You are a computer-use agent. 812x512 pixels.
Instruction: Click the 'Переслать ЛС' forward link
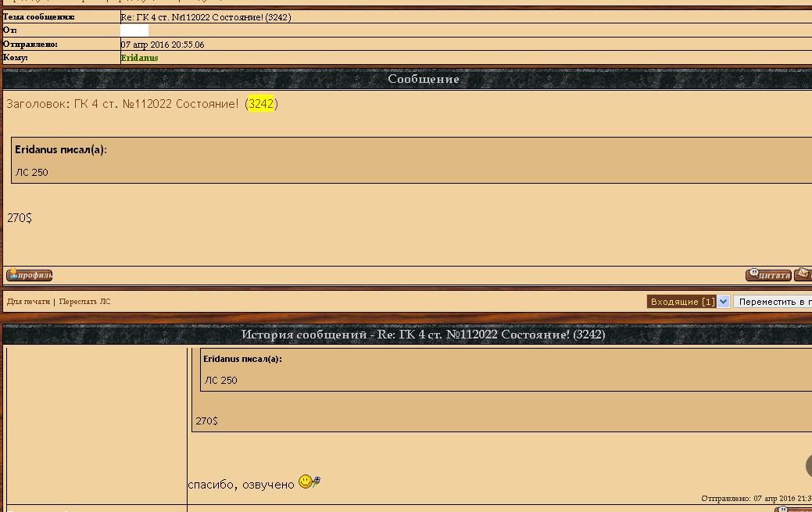click(x=84, y=302)
